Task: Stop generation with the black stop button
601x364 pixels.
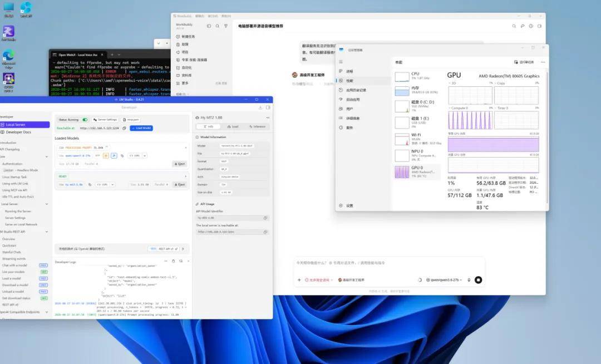Action: pos(479,280)
